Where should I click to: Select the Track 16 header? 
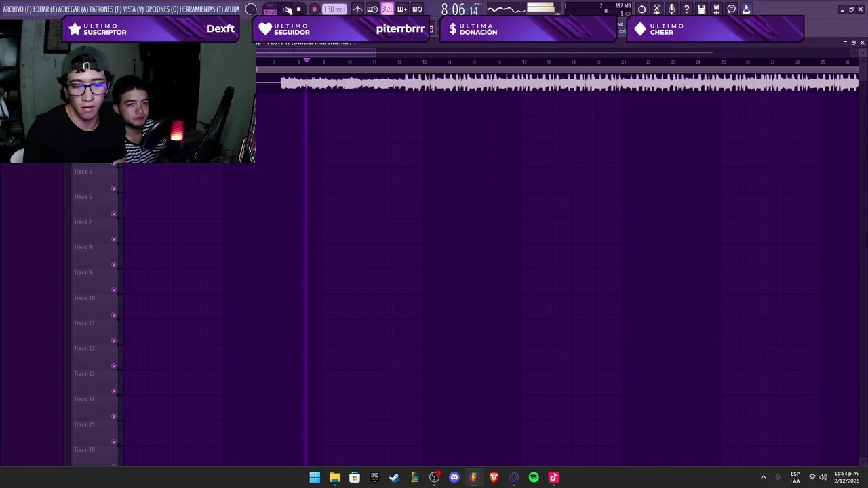[x=95, y=454]
